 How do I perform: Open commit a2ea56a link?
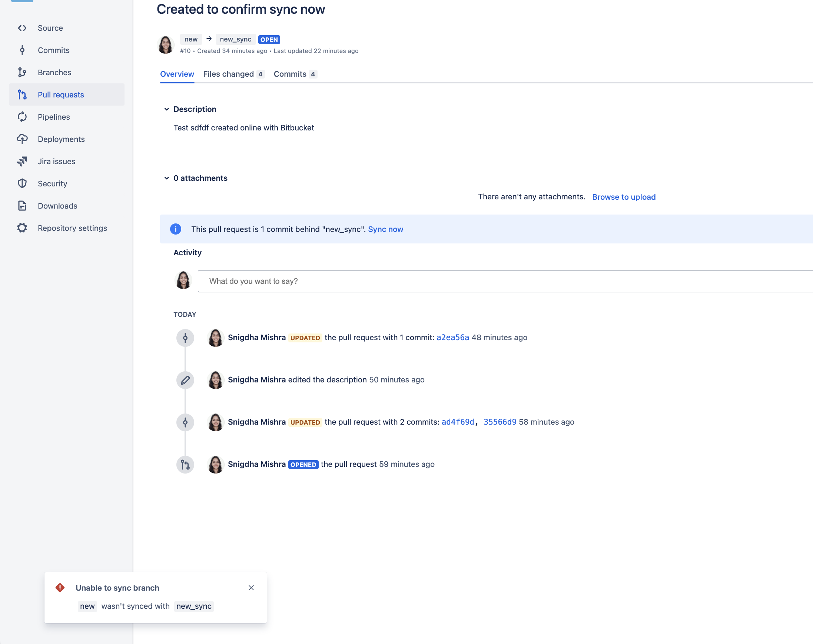pyautogui.click(x=452, y=338)
